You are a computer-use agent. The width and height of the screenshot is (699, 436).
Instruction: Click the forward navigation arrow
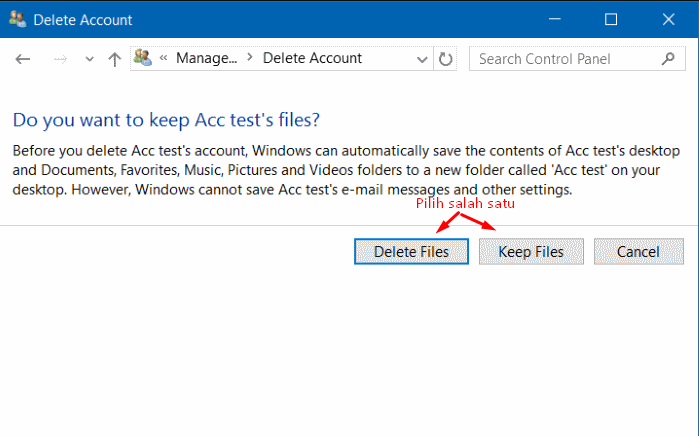(x=60, y=59)
